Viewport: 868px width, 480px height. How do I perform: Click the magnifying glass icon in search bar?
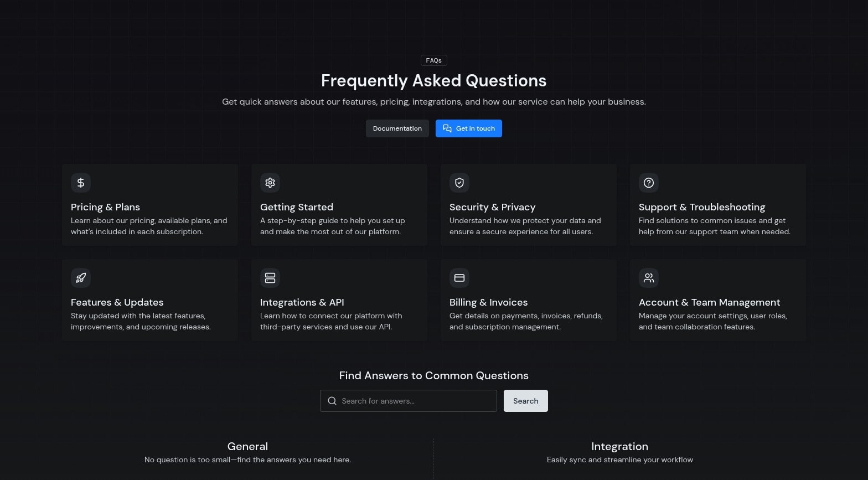(x=332, y=400)
